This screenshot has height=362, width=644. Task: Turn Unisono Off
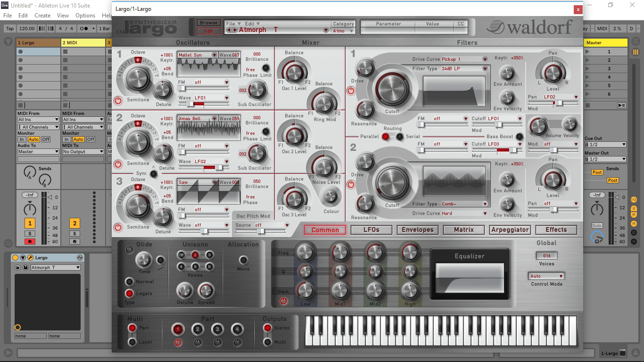[181, 255]
